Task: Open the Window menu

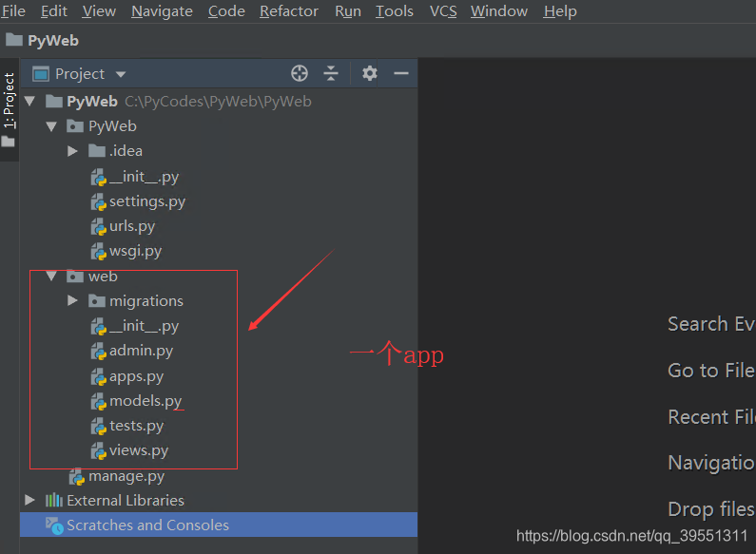Action: click(x=499, y=11)
